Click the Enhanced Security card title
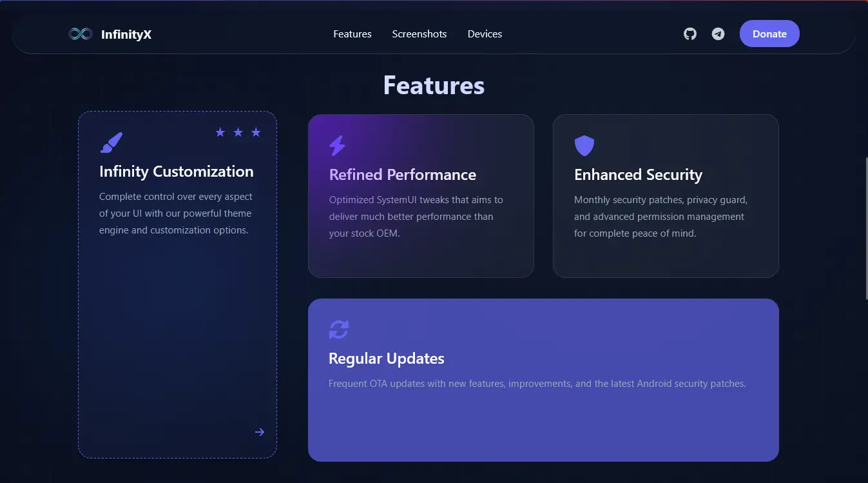 coord(638,175)
